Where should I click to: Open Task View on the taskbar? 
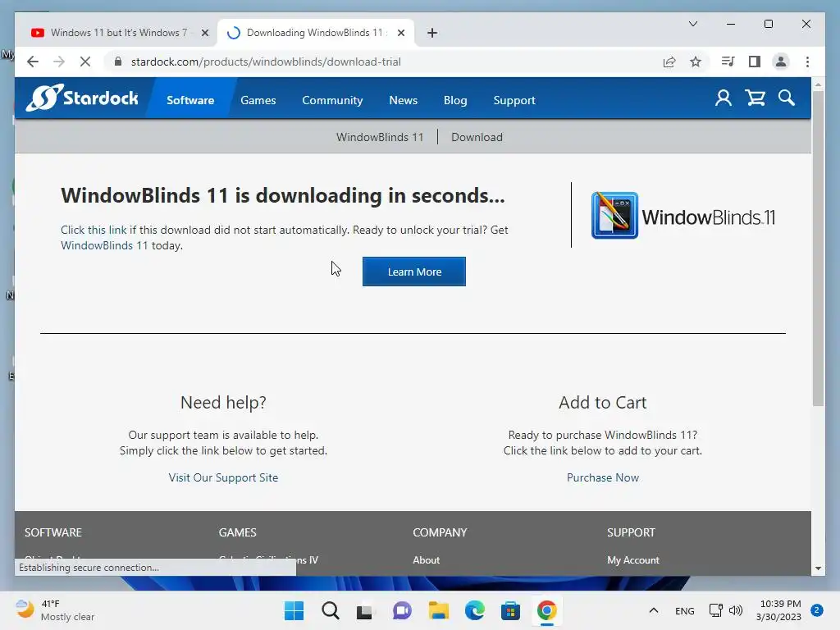coord(366,610)
